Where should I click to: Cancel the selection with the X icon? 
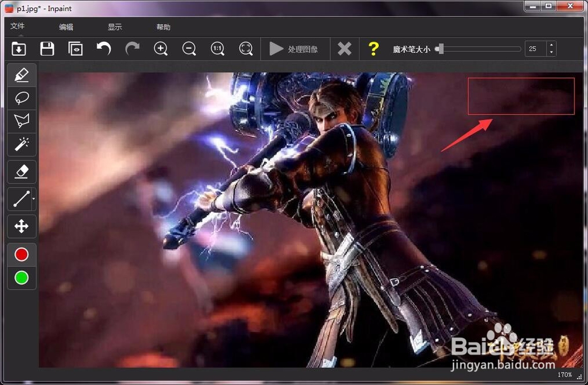[345, 49]
